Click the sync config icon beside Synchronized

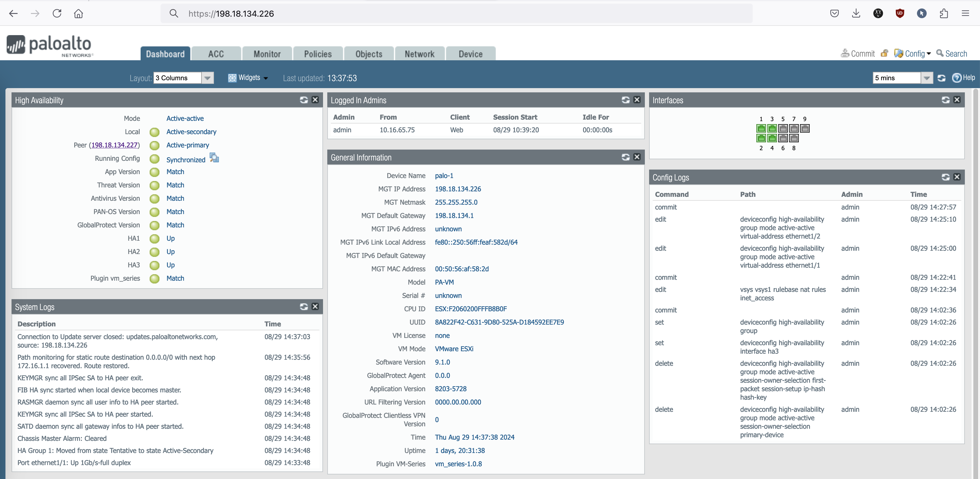pyautogui.click(x=214, y=158)
